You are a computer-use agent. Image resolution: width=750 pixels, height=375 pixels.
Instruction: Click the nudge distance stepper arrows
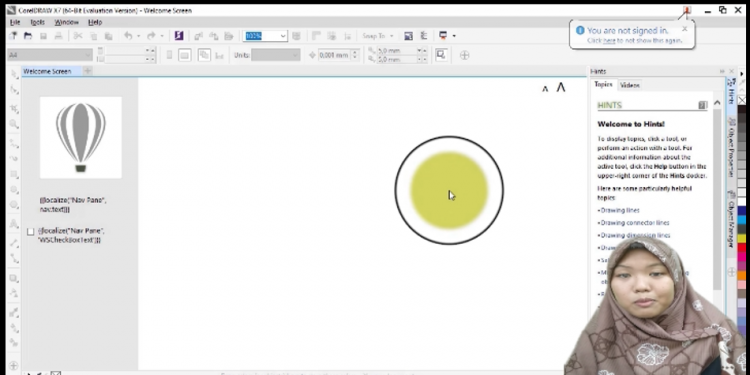coord(355,55)
